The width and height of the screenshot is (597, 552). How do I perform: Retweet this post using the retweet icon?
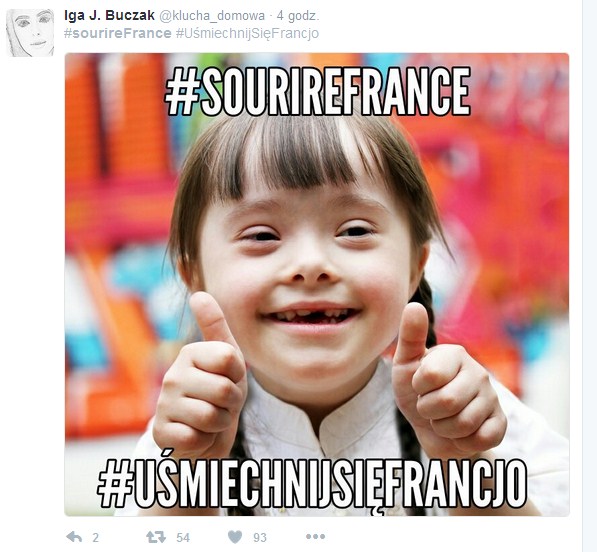pos(156,537)
